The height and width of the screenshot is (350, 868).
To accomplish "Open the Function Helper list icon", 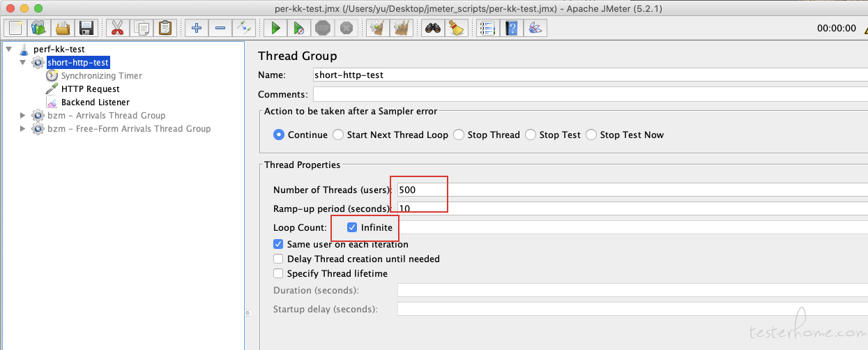I will point(487,28).
